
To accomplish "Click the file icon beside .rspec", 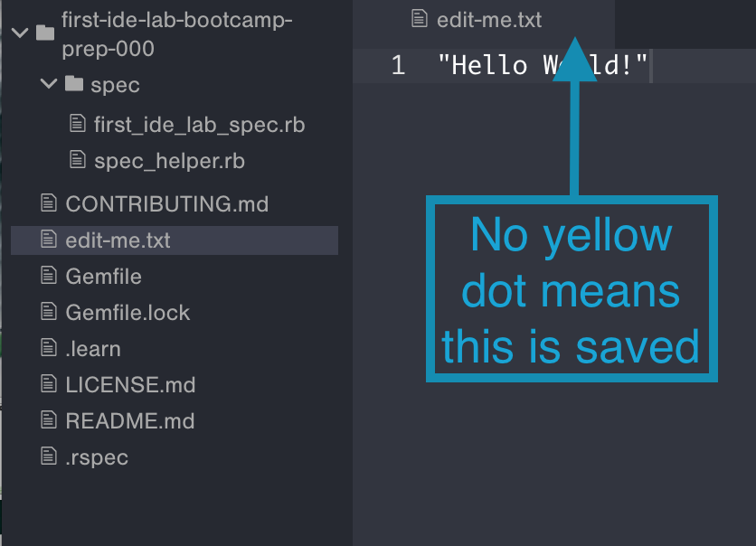I will click(x=48, y=457).
